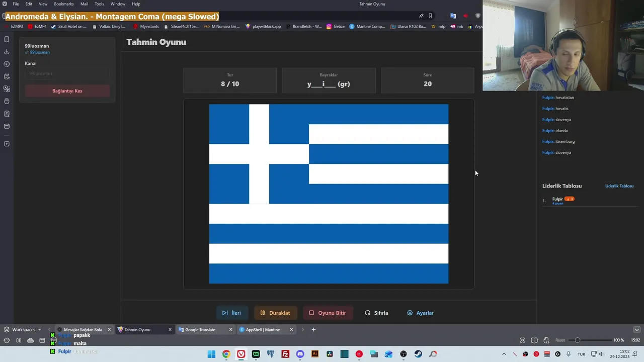Expand the Workspaces dropdown

23,330
